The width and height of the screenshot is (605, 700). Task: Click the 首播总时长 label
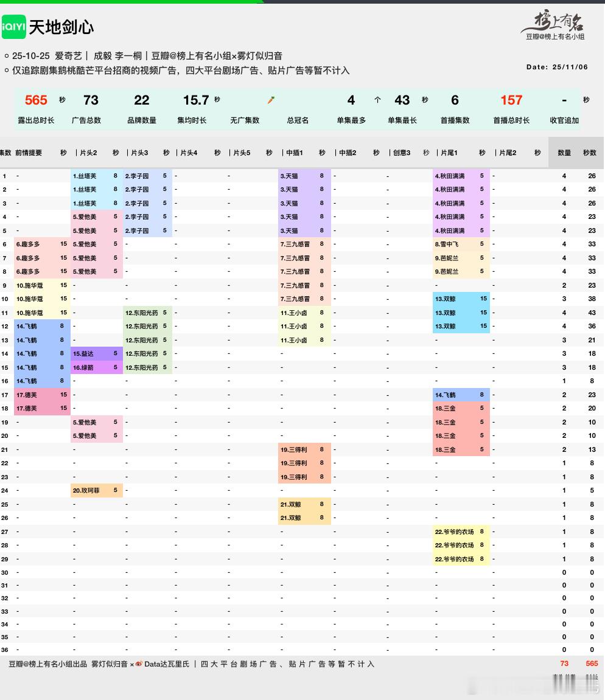coord(511,120)
